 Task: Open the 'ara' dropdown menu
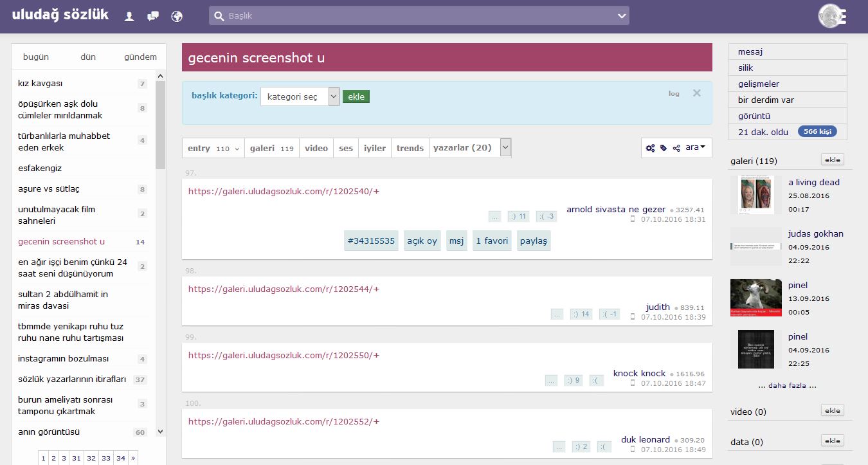pyautogui.click(x=694, y=147)
